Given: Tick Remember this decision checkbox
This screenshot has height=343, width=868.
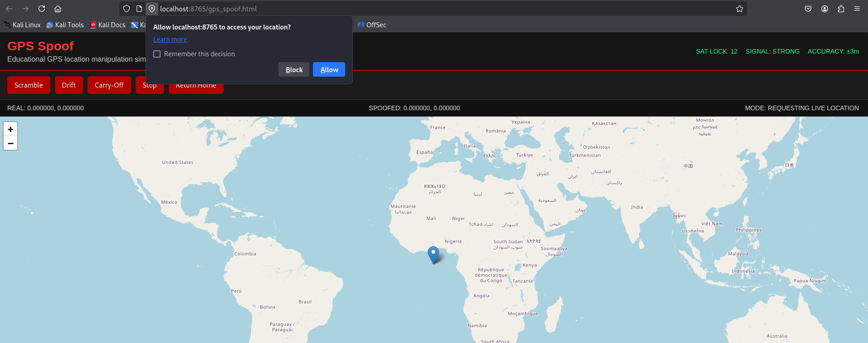Looking at the screenshot, I should (x=157, y=54).
